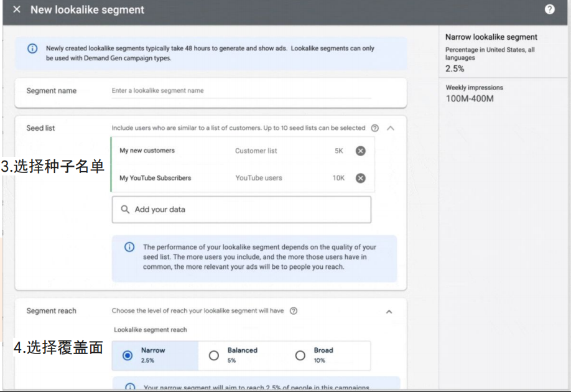Click the Segment reach help icon
This screenshot has width=571, height=392.
click(294, 311)
